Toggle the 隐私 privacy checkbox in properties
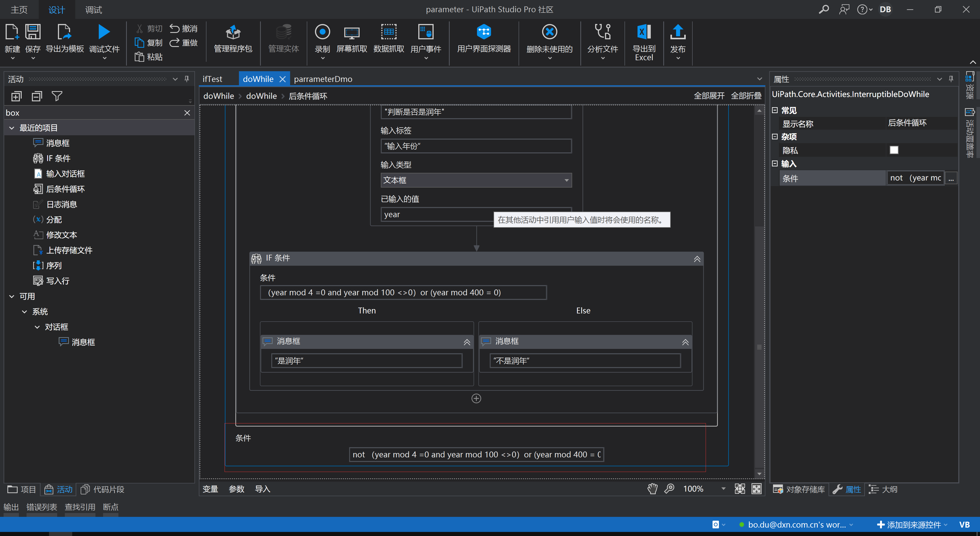Image resolution: width=980 pixels, height=536 pixels. pyautogui.click(x=894, y=150)
